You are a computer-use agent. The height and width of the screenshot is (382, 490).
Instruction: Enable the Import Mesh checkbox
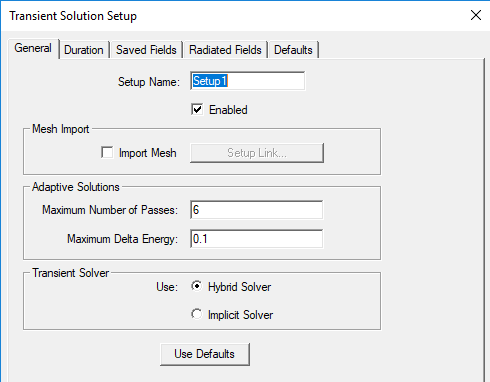(107, 153)
